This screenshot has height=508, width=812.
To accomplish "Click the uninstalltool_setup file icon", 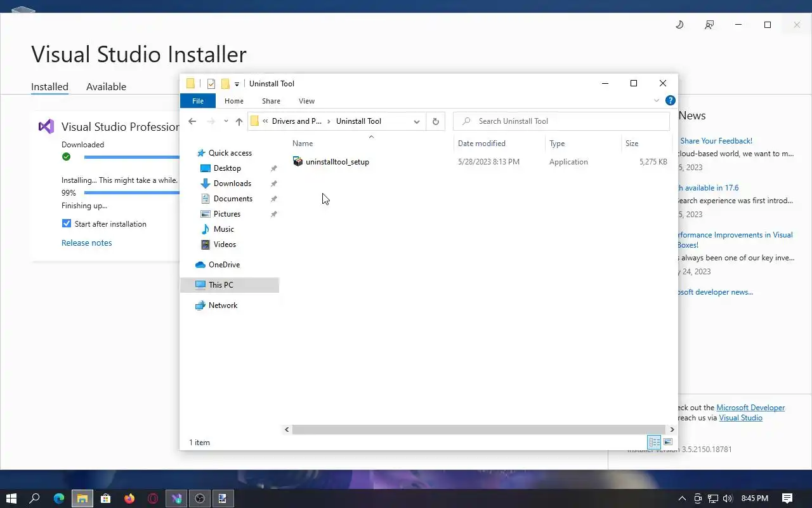I will click(298, 162).
